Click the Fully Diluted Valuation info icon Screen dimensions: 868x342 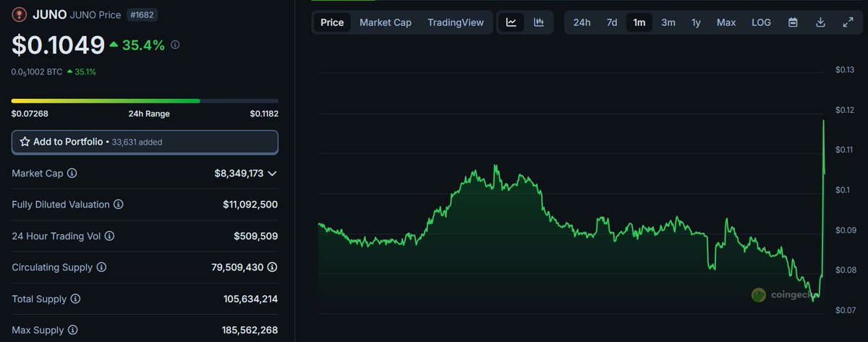coord(119,205)
